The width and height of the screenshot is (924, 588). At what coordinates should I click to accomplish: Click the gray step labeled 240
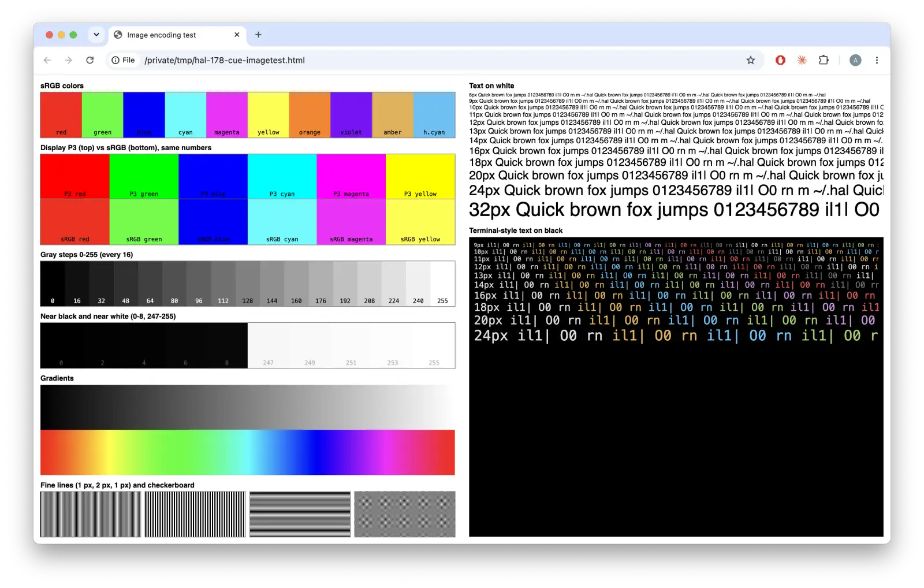point(418,284)
